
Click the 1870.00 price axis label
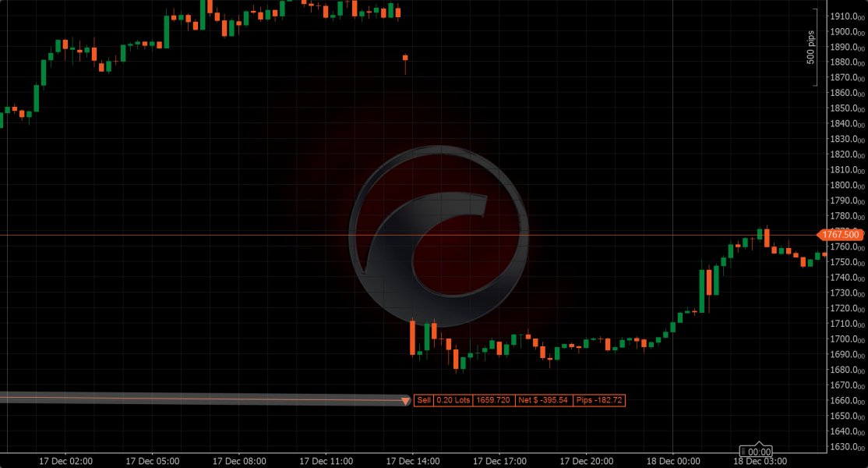[847, 78]
